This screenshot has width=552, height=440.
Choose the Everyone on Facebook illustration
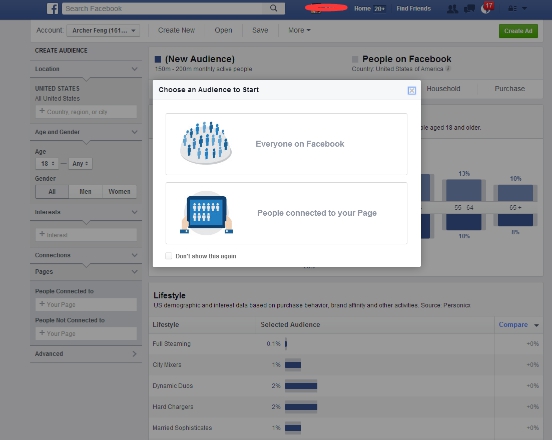pos(206,143)
